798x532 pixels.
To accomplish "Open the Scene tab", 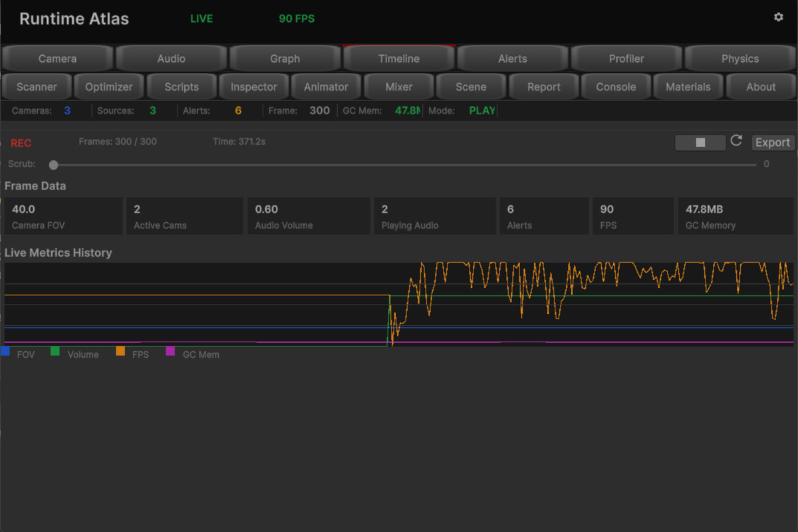I will pyautogui.click(x=471, y=86).
